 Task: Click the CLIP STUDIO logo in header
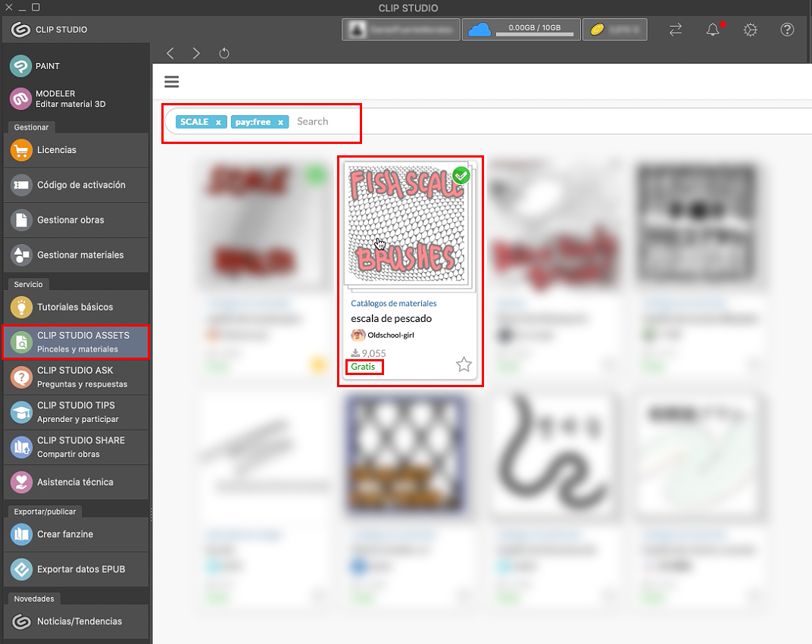coord(20,30)
